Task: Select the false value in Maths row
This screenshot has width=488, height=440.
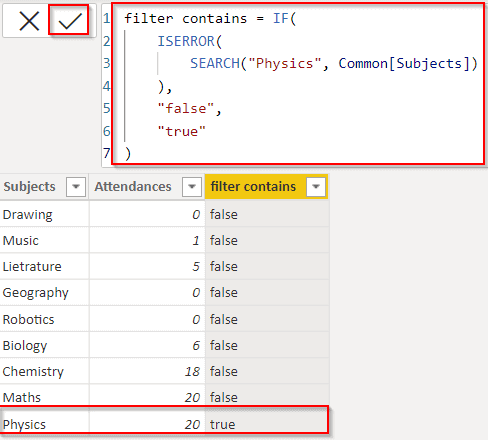Action: click(267, 397)
